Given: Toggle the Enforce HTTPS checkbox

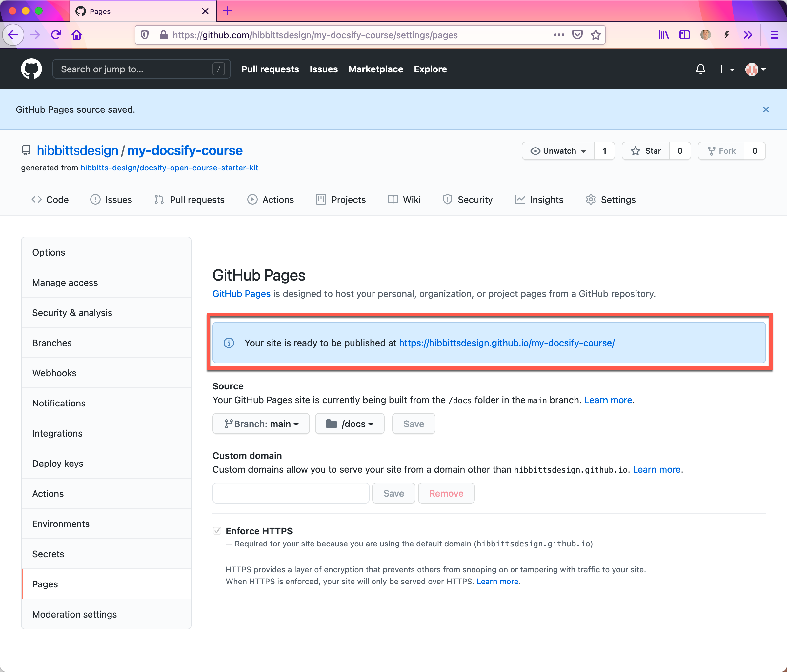Looking at the screenshot, I should [x=217, y=530].
